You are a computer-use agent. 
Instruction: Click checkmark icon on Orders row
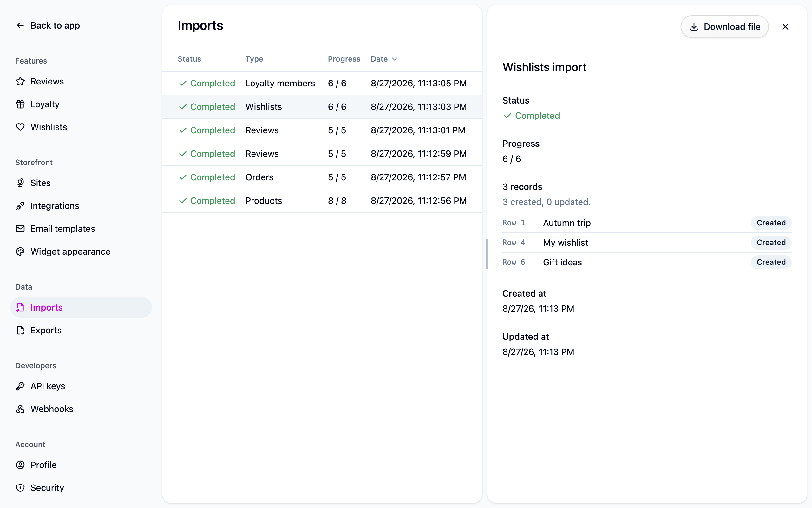pyautogui.click(x=182, y=177)
